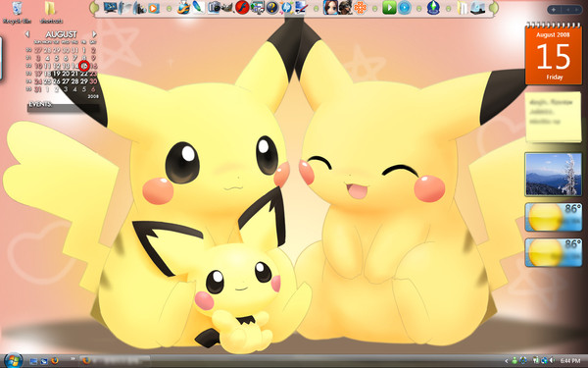Click Show Desktop in Quick Launch
Image resolution: width=588 pixels, height=368 pixels.
click(x=33, y=361)
